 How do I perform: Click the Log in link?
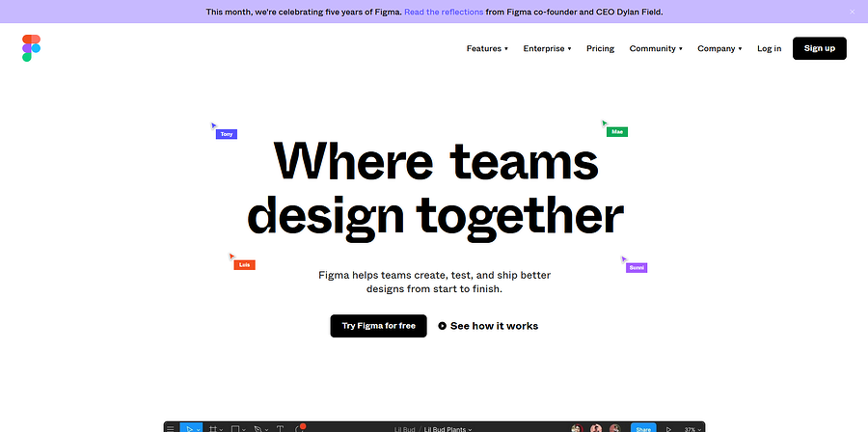point(770,48)
